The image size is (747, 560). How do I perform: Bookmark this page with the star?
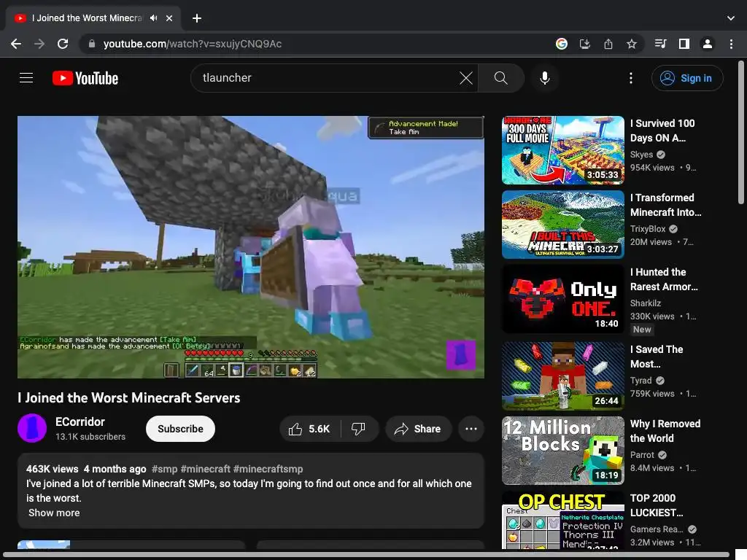click(632, 44)
